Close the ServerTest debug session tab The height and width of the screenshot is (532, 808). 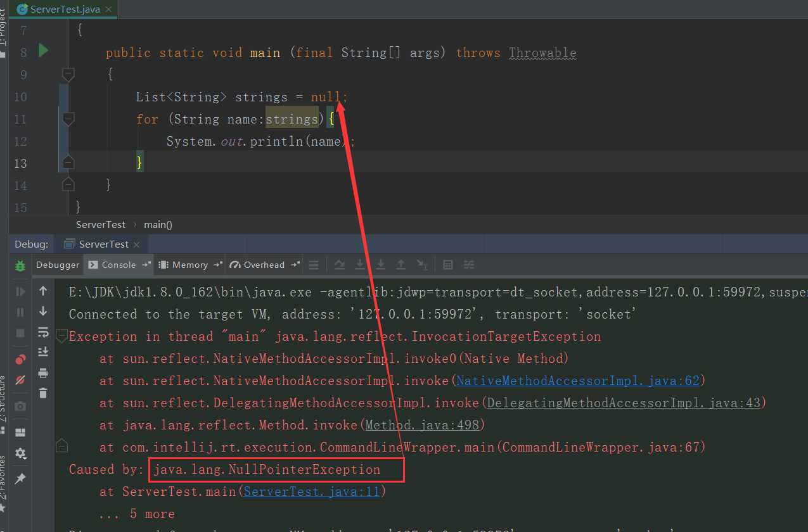click(138, 244)
